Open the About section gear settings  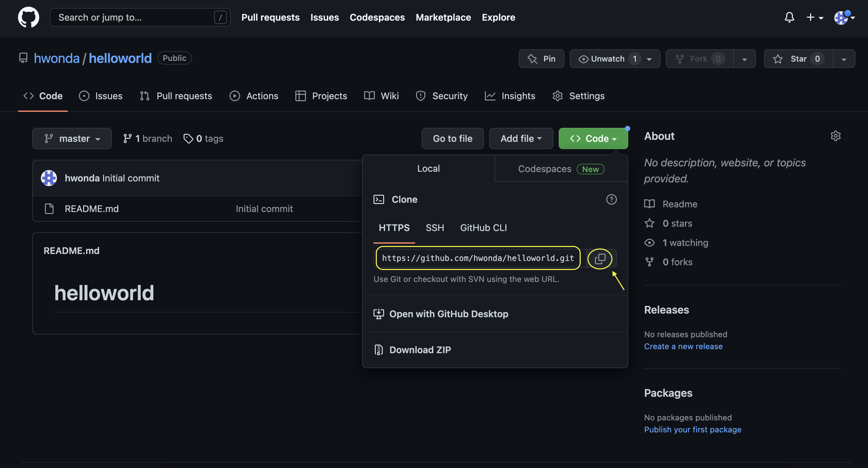pos(835,136)
